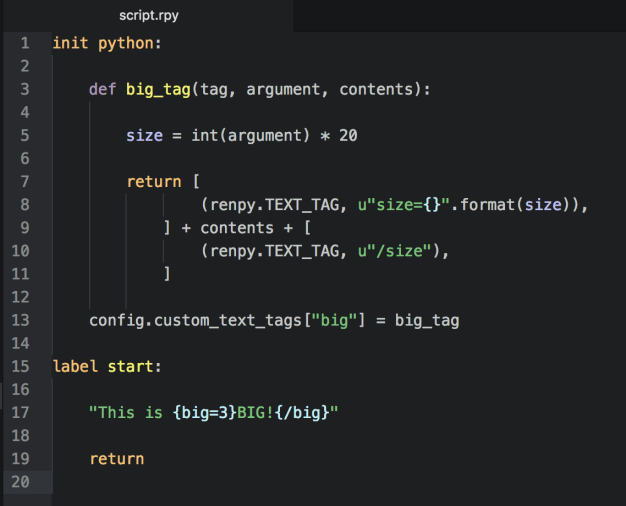Click the 'return [' keyword on line 7
The height and width of the screenshot is (506, 626).
pyautogui.click(x=154, y=182)
